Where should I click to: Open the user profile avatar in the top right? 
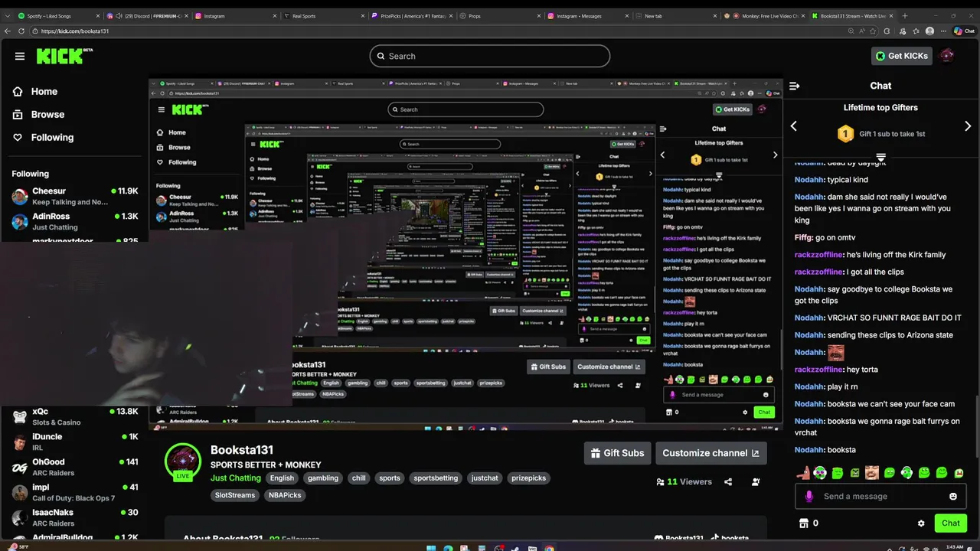click(x=947, y=56)
